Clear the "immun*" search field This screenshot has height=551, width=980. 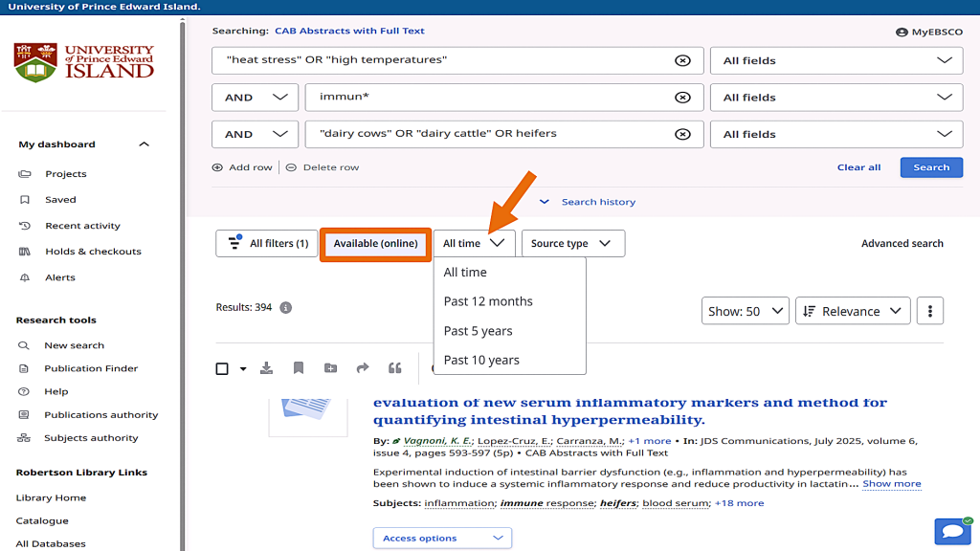[682, 98]
